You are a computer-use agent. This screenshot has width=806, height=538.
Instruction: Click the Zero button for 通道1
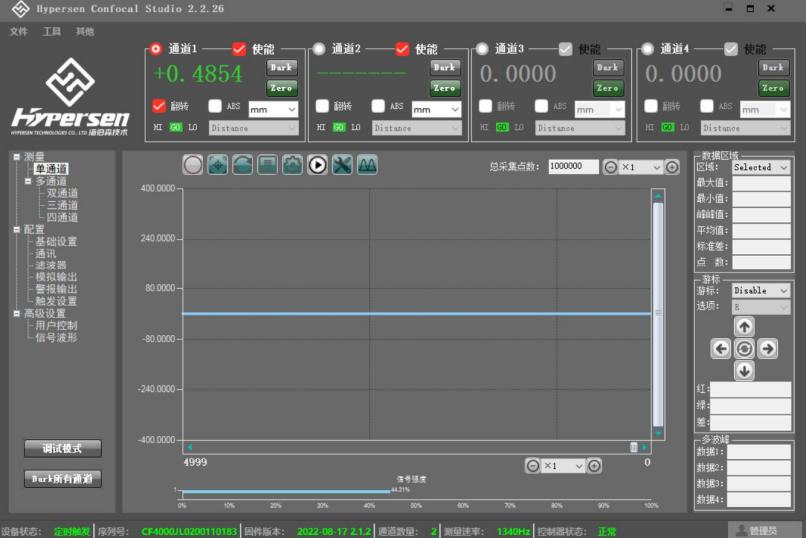click(281, 88)
